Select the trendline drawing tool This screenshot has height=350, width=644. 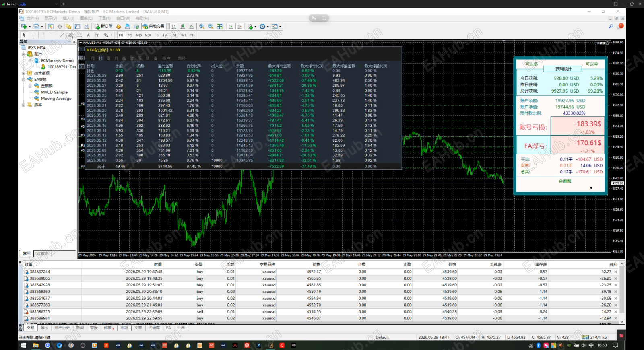point(62,35)
